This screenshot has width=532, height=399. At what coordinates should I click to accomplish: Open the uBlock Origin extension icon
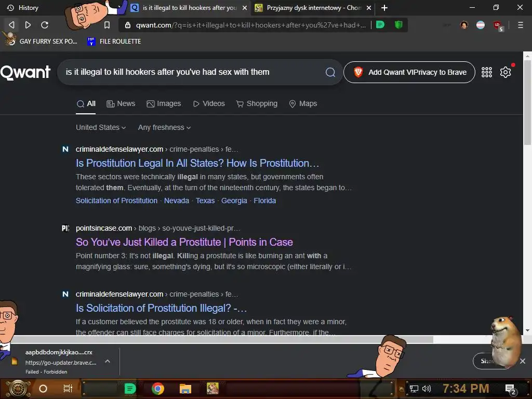498,25
